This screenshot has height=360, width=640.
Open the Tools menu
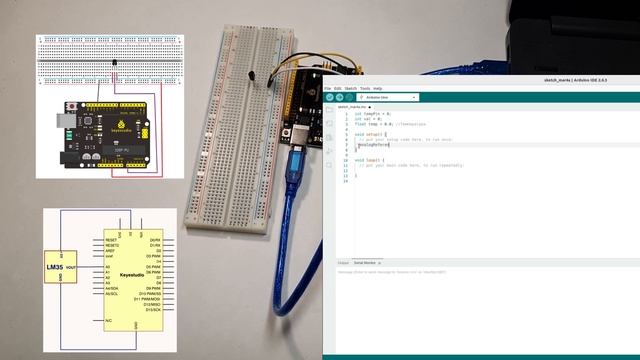365,89
